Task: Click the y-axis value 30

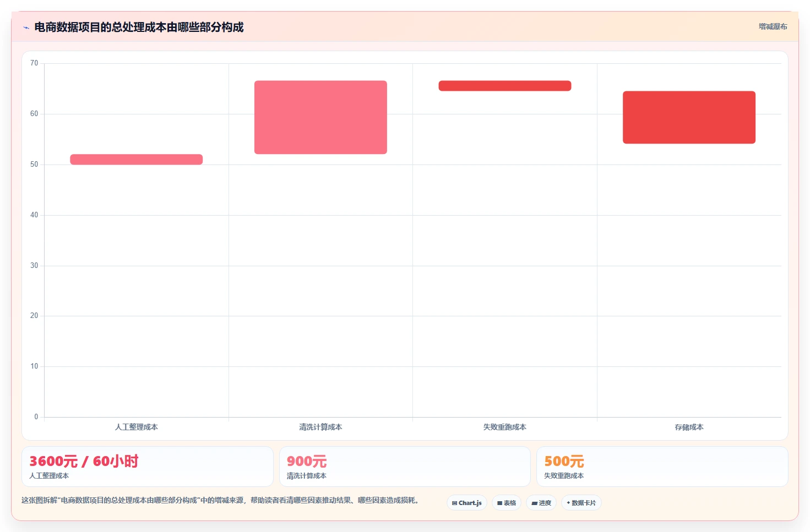Action: 34,266
